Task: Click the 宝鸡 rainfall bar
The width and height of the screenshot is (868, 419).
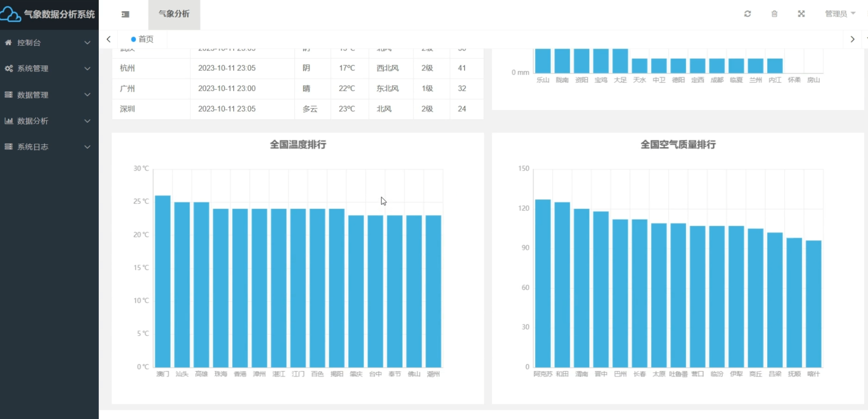Action: (601, 61)
